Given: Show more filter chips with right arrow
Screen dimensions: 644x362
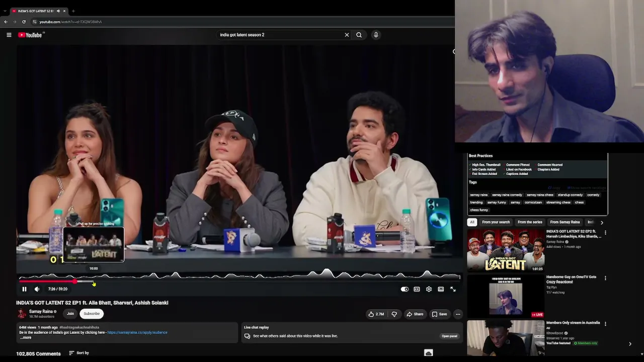Looking at the screenshot, I should point(602,222).
